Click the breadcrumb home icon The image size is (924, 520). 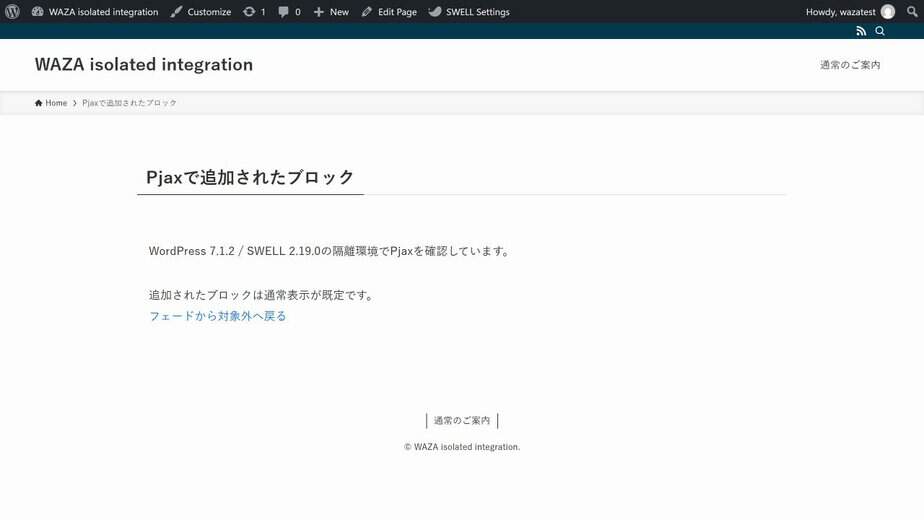pos(38,103)
